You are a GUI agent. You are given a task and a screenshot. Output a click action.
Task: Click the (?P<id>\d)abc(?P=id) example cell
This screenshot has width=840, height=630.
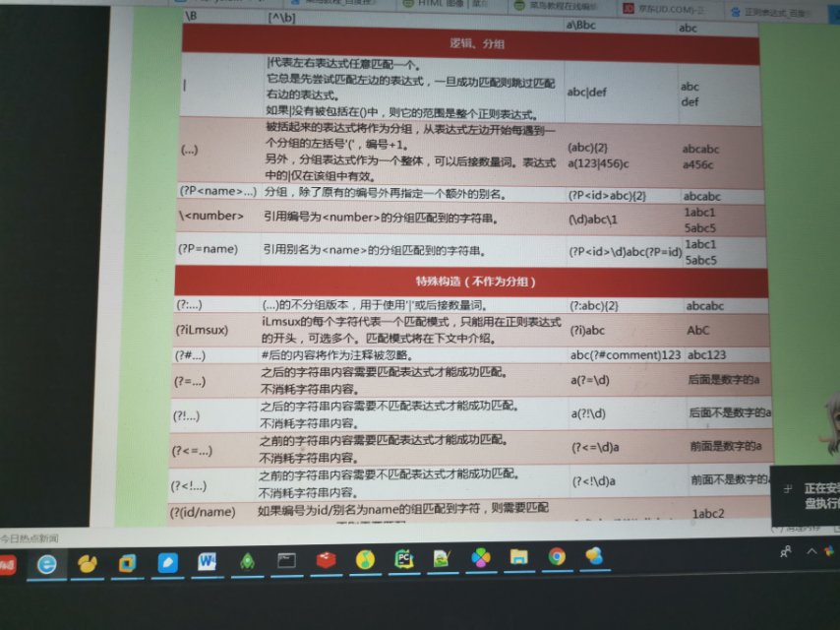[x=626, y=252]
